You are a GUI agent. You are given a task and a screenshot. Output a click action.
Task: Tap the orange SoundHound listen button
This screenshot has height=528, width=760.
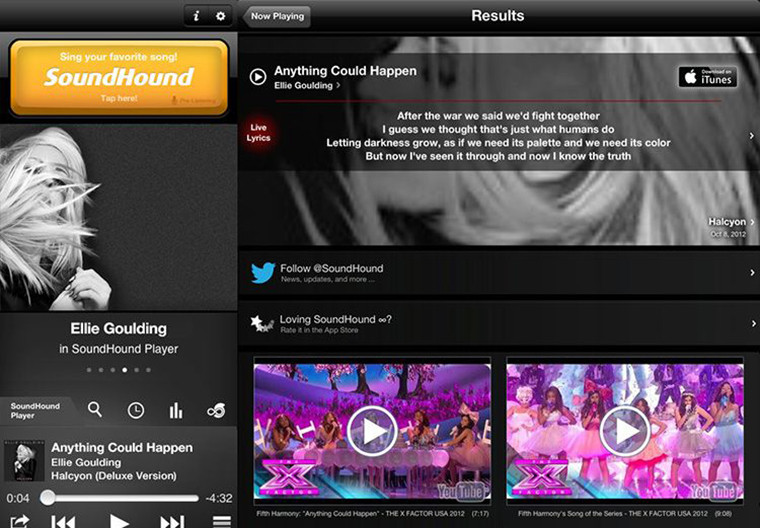click(119, 78)
